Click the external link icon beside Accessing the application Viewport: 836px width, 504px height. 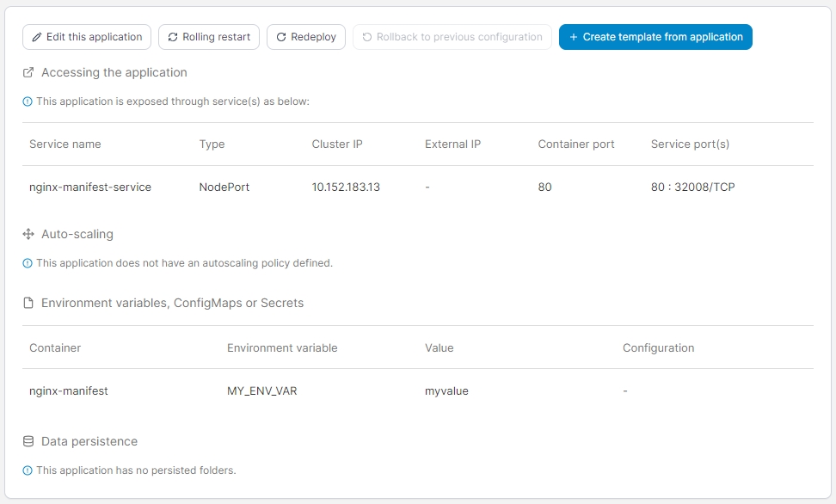click(x=28, y=72)
